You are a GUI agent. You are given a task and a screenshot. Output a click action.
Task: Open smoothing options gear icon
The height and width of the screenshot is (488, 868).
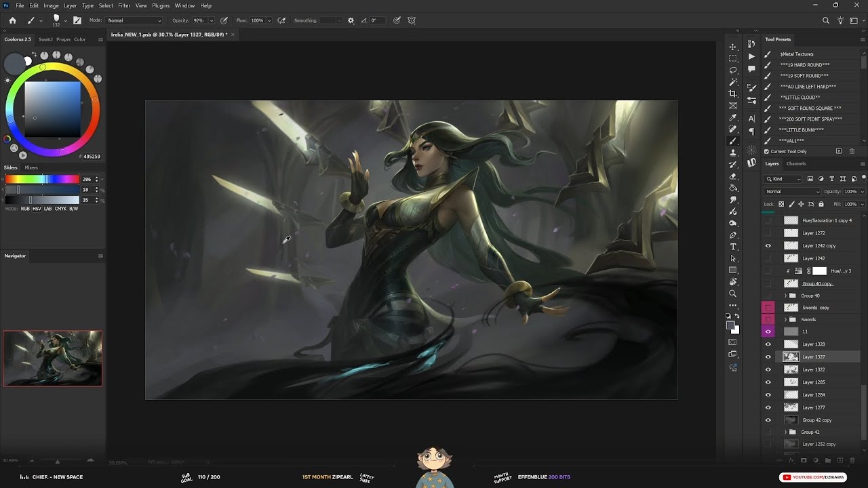351,20
